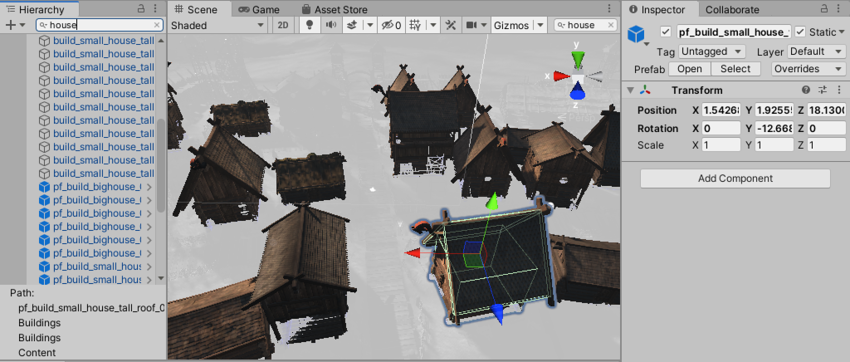This screenshot has height=362, width=850.
Task: Open the Shaded draw mode dropdown
Action: [217, 25]
